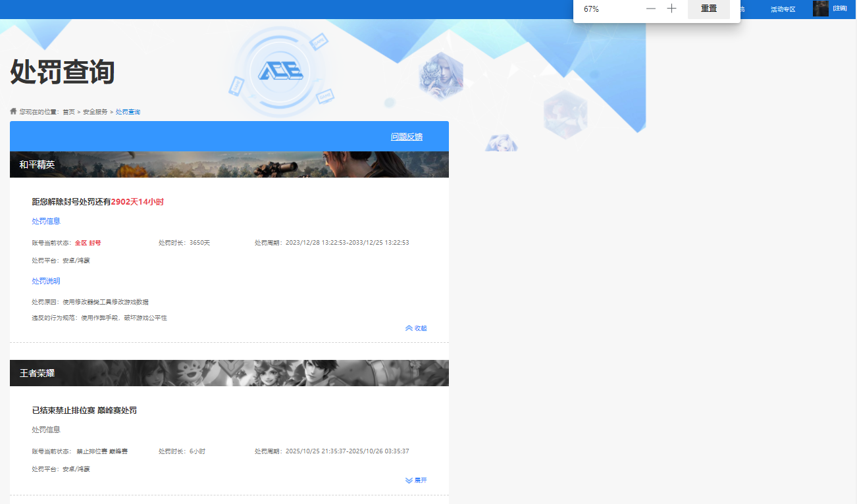This screenshot has width=857, height=504.
Task: Open the 问题反馈 feedback link
Action: coord(406,137)
